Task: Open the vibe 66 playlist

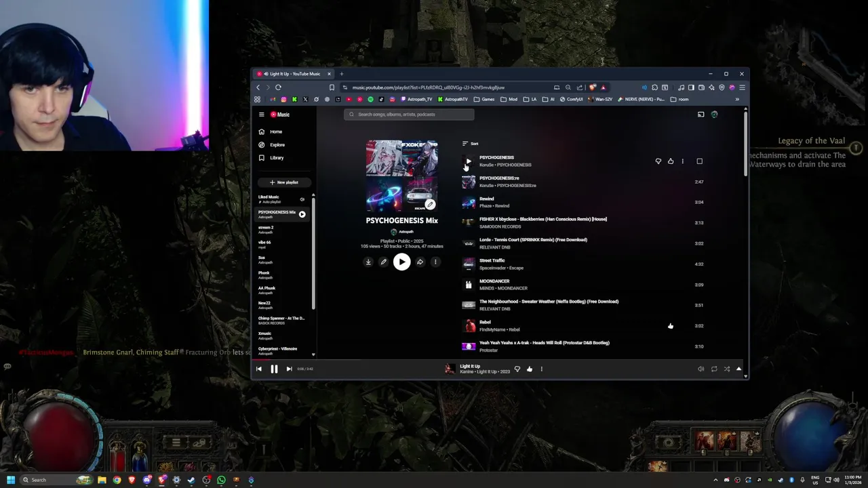Action: [264, 244]
